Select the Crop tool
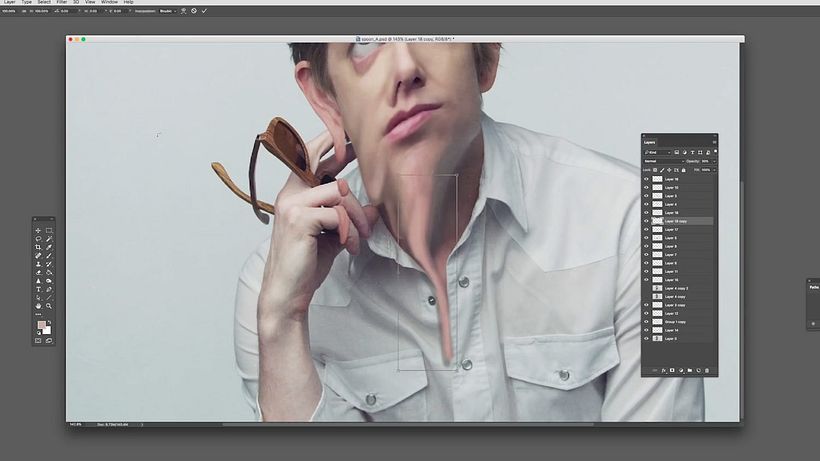820x461 pixels. point(38,247)
